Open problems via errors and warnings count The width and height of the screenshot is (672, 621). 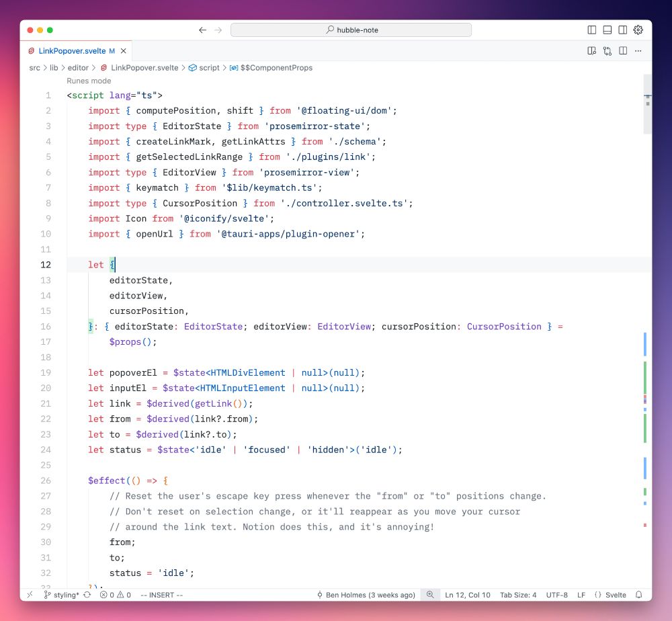116,595
